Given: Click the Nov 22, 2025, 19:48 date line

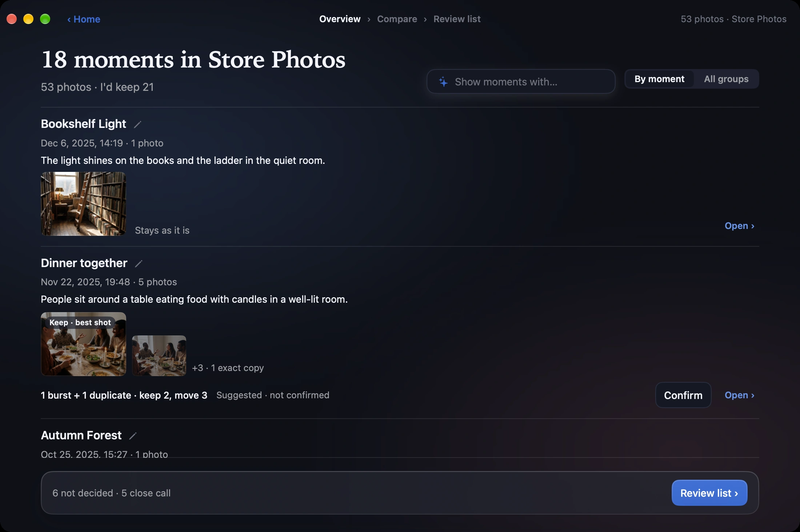Looking at the screenshot, I should (x=109, y=282).
